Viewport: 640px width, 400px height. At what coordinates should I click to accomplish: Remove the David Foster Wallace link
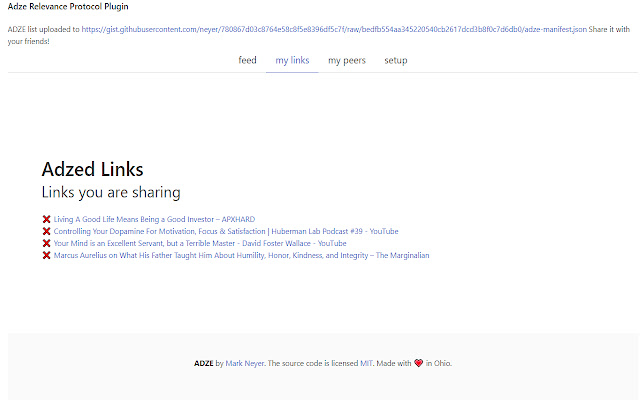point(47,243)
